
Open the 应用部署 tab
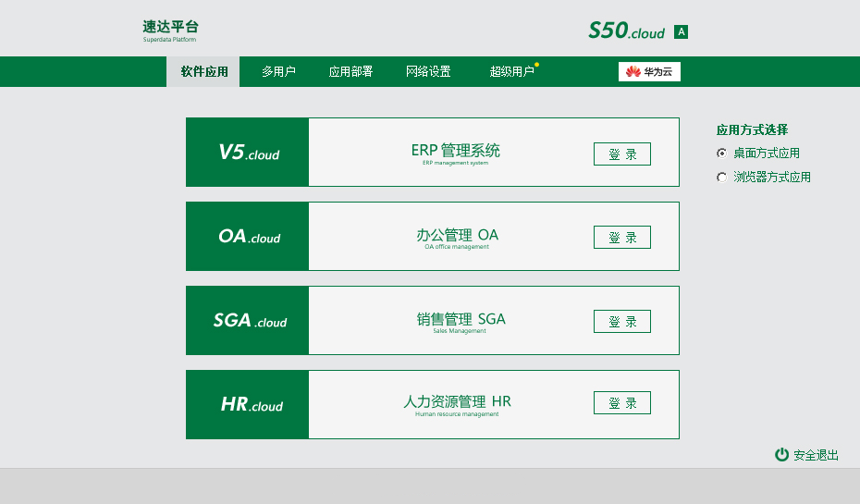coord(350,71)
